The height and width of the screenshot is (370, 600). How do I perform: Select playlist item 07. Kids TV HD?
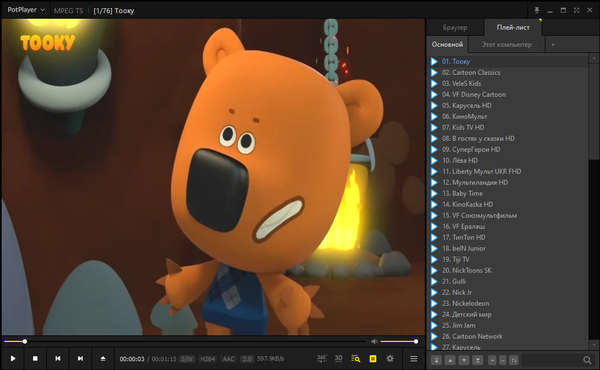click(x=508, y=127)
